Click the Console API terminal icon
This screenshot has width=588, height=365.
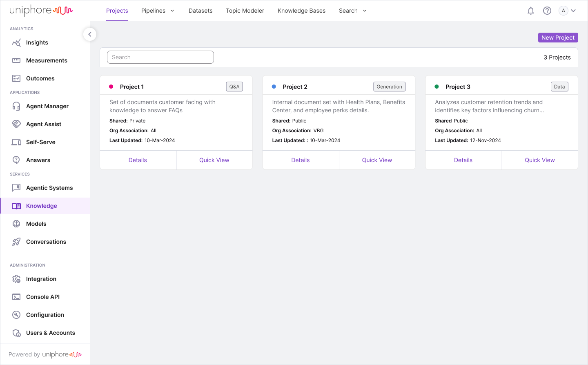pos(16,297)
